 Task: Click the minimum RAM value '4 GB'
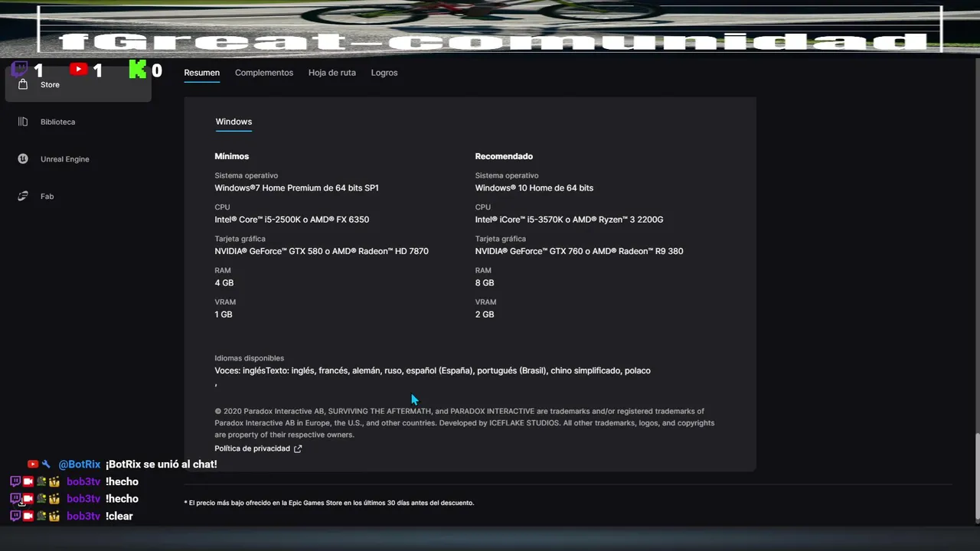[x=224, y=282]
